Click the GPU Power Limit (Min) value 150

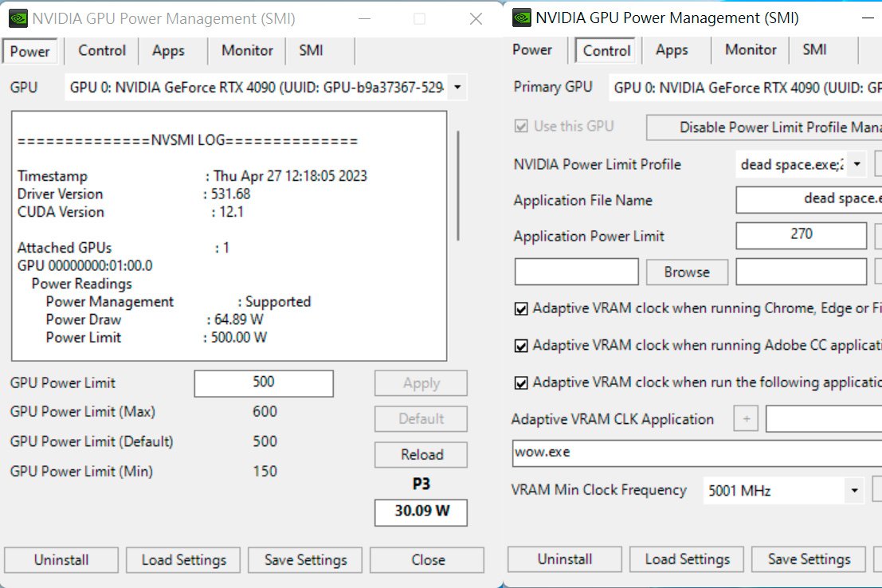[265, 472]
